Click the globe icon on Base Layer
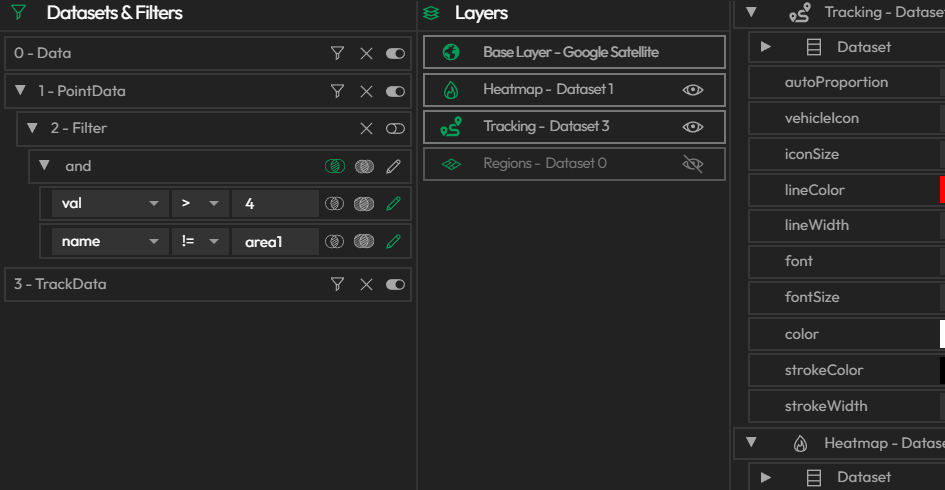Screen dimensions: 945x490 [x=451, y=52]
